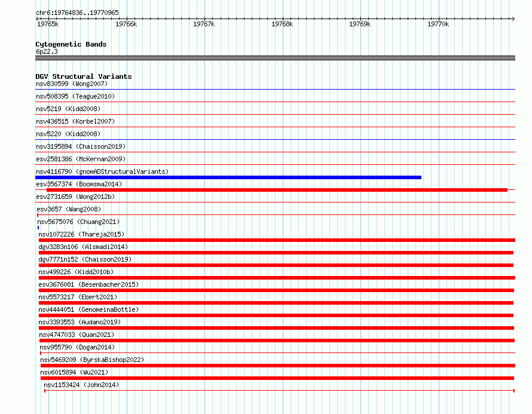Viewport: 532px width, 414px height.
Task: Select the red esv3676081 Besenbacher2015 variant bar
Action: point(277,290)
